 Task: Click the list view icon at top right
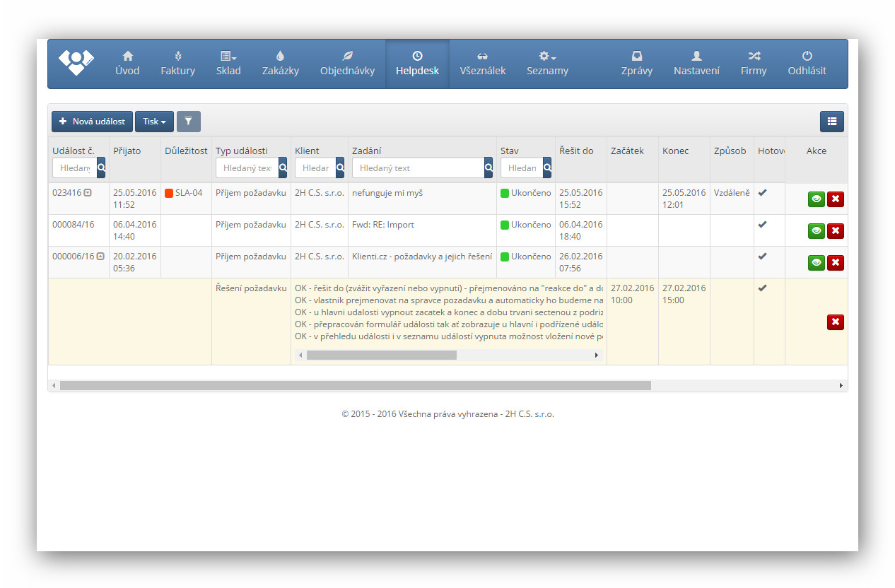[831, 122]
